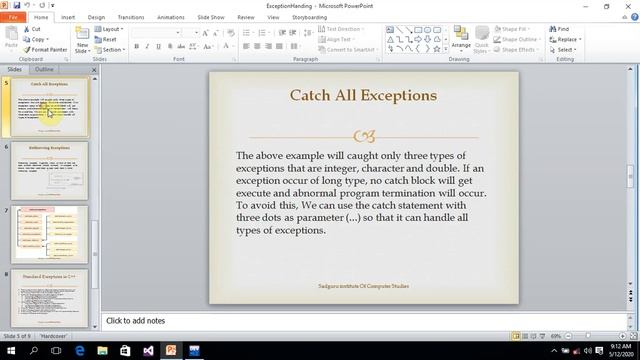
Task: Save the presentation from quick access
Action: (17, 5)
